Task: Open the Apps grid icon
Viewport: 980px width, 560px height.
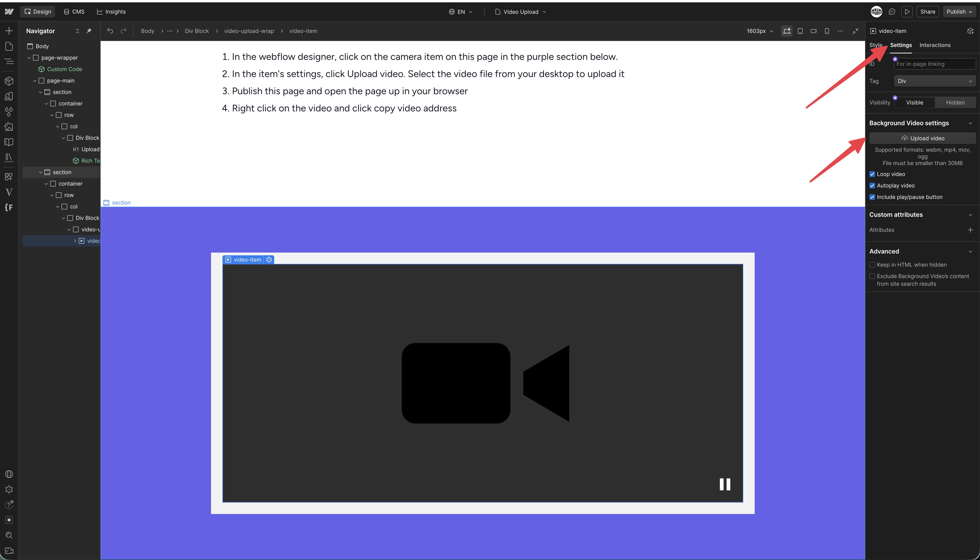Action: pyautogui.click(x=9, y=176)
